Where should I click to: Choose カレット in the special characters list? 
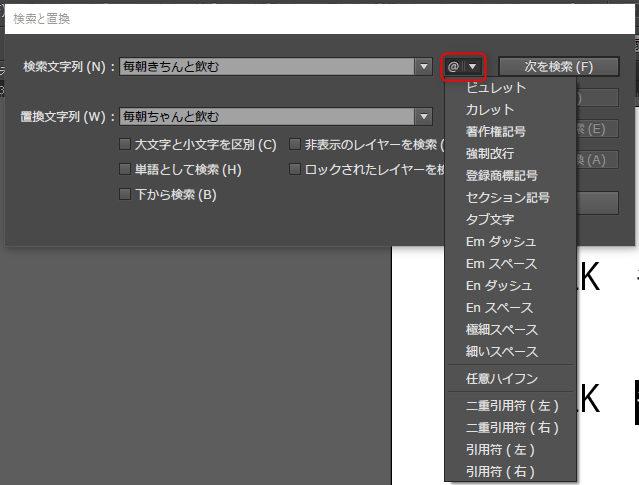pos(490,110)
